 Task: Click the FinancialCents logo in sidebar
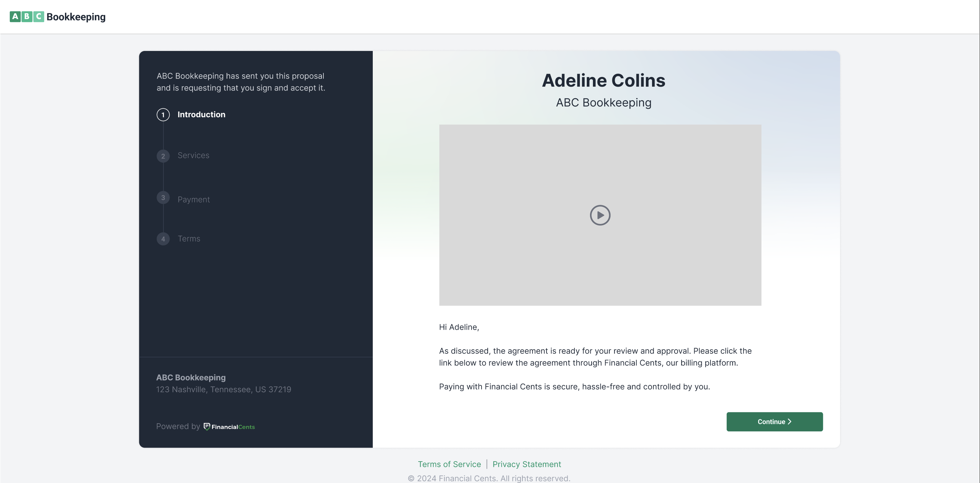pos(229,427)
